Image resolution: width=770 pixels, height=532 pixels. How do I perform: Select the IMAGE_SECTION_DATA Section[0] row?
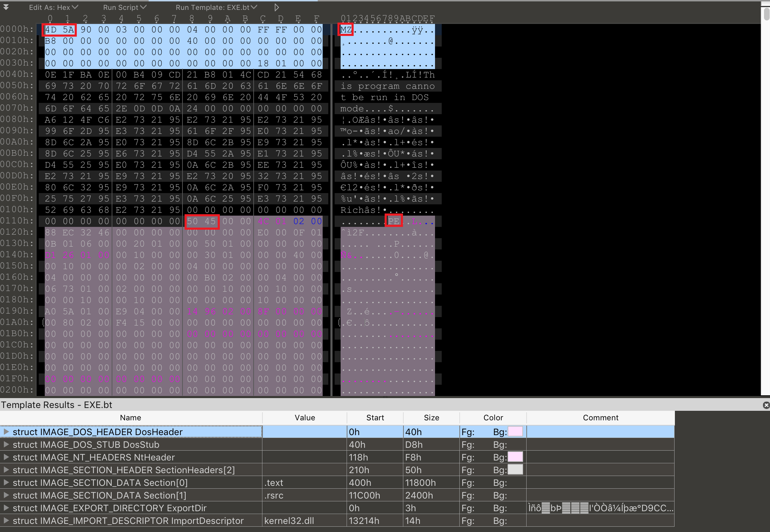coord(100,483)
